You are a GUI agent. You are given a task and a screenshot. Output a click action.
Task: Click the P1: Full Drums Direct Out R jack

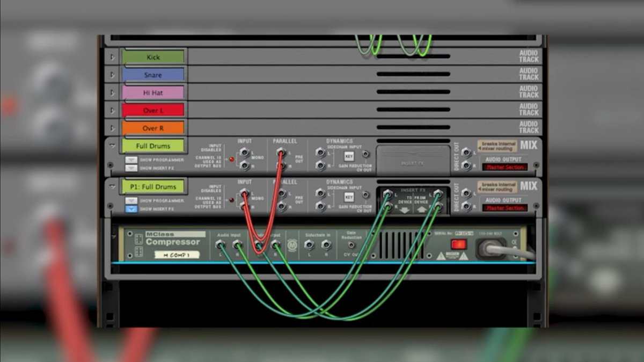[466, 206]
